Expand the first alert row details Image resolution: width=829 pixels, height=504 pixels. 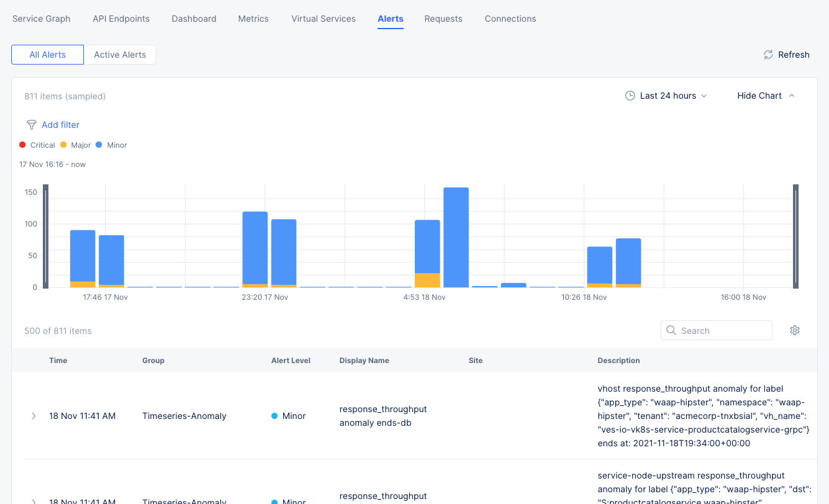[x=34, y=416]
